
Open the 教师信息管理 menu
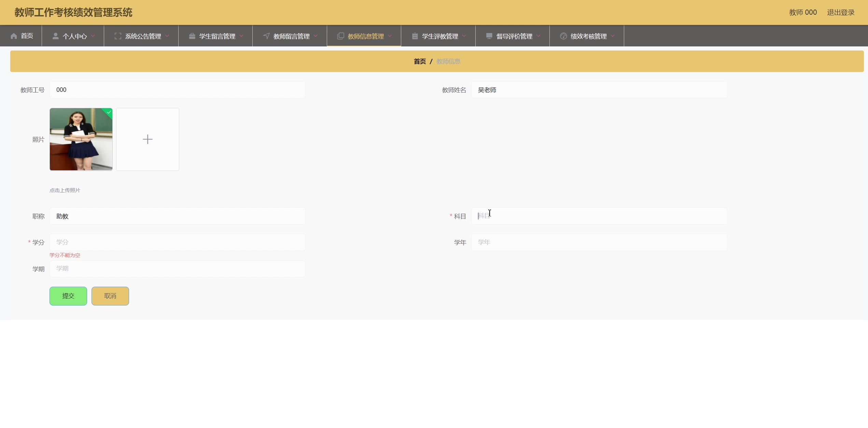click(x=364, y=36)
